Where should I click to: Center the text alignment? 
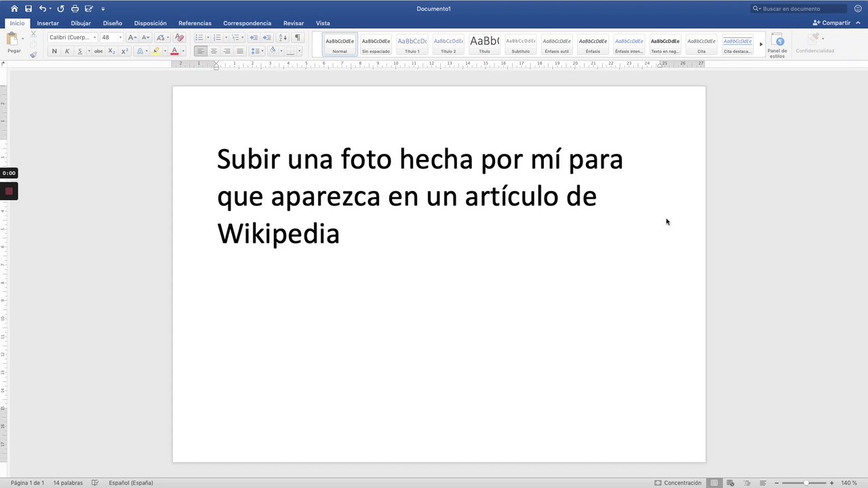point(214,52)
